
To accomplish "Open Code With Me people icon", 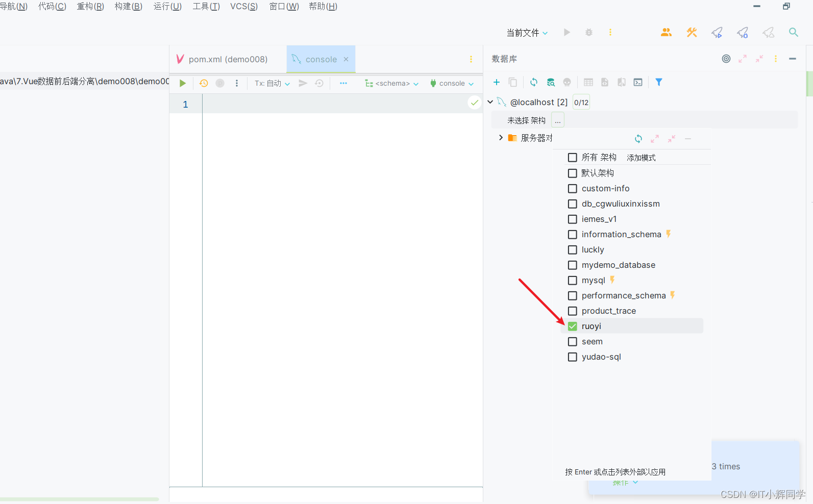I will 666,32.
